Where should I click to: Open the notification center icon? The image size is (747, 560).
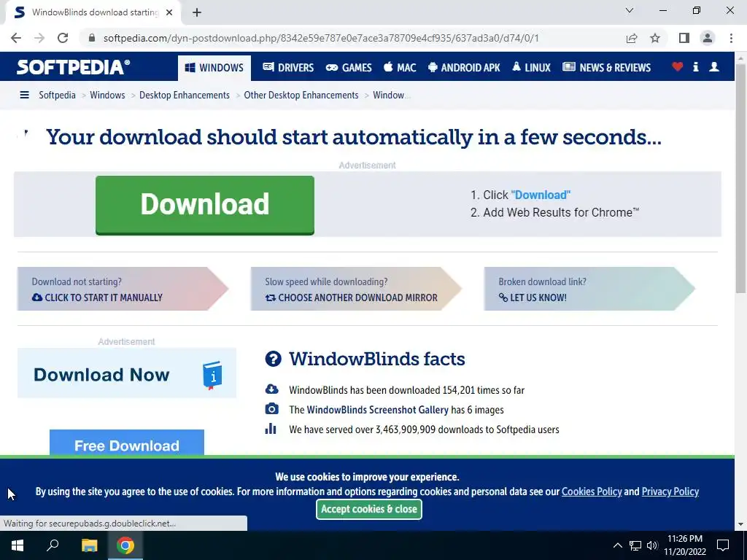click(x=723, y=545)
